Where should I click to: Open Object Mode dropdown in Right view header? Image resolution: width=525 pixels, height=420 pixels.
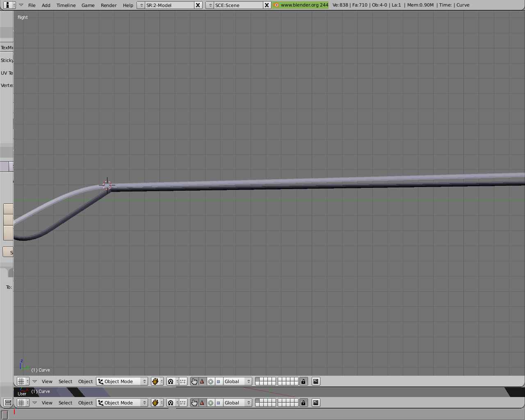(122, 381)
